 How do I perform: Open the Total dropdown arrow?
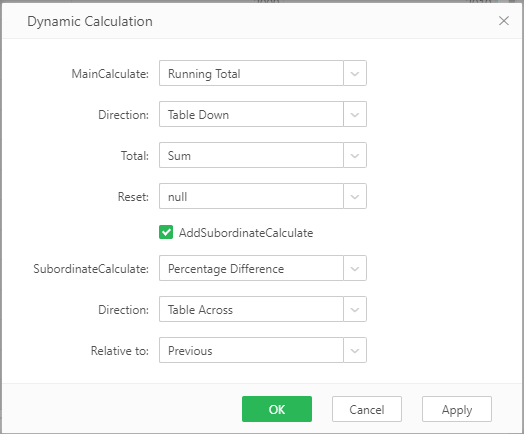[x=355, y=155]
